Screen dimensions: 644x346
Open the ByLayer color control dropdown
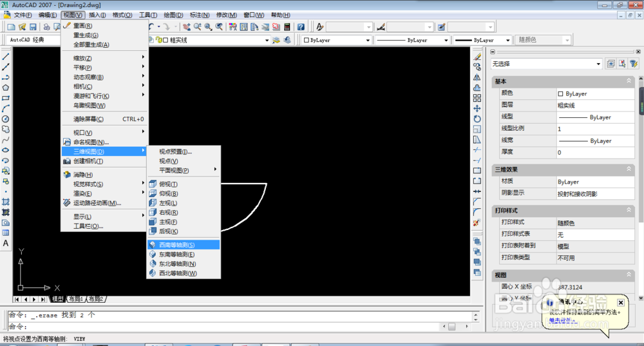coord(368,41)
